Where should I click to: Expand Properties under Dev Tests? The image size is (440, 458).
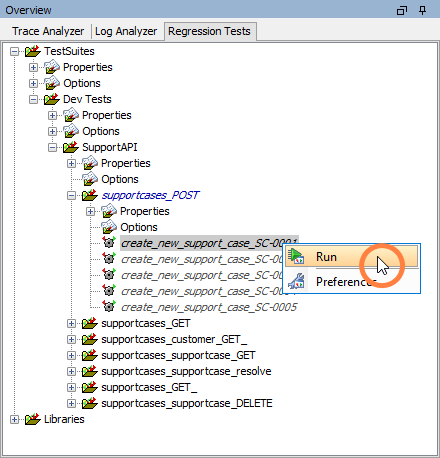[x=52, y=115]
